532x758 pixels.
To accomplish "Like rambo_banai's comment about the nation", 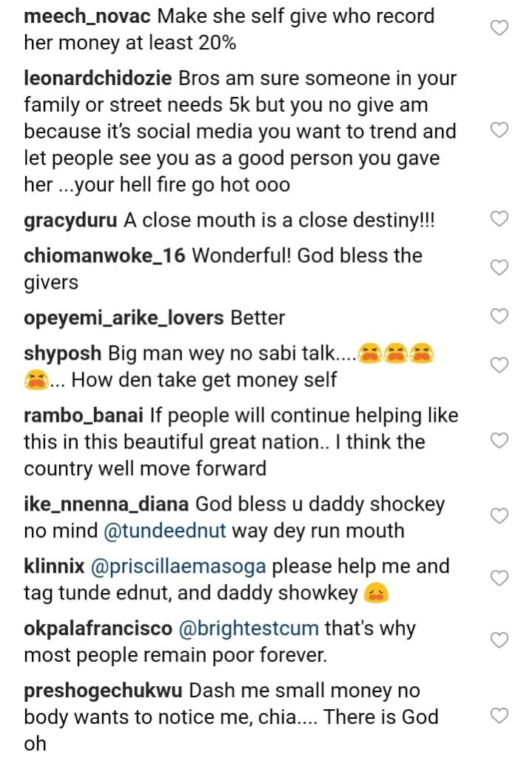I will click(x=499, y=441).
